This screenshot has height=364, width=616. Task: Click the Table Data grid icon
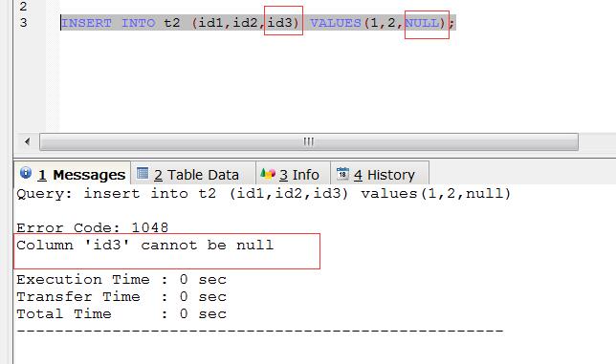143,173
